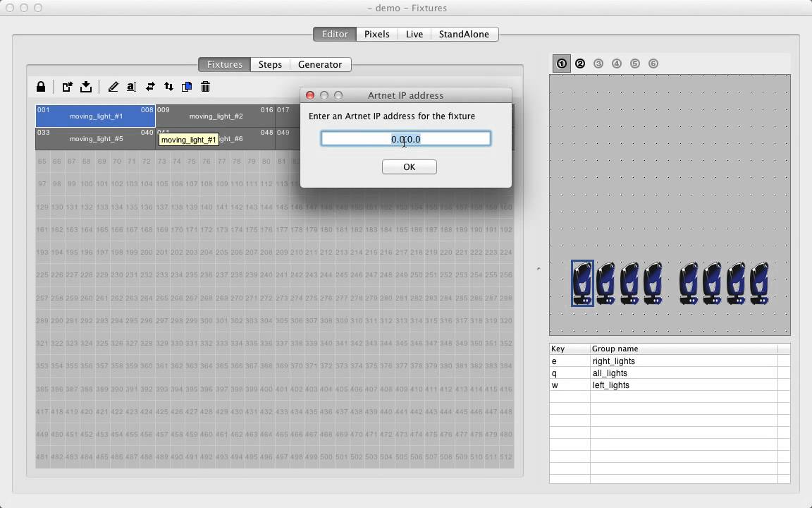The width and height of the screenshot is (812, 508).
Task: Switch to layout page 5
Action: 635,64
